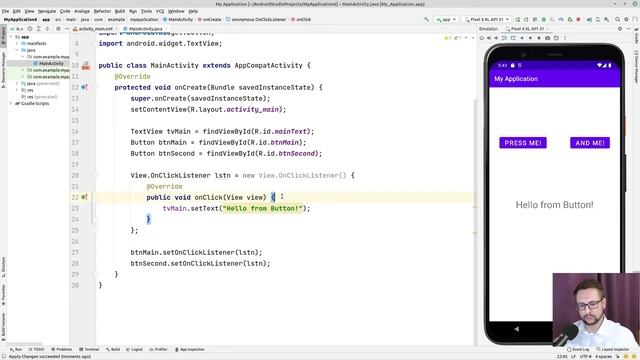Click the UTF-8 encoding status entry

pyautogui.click(x=585, y=356)
